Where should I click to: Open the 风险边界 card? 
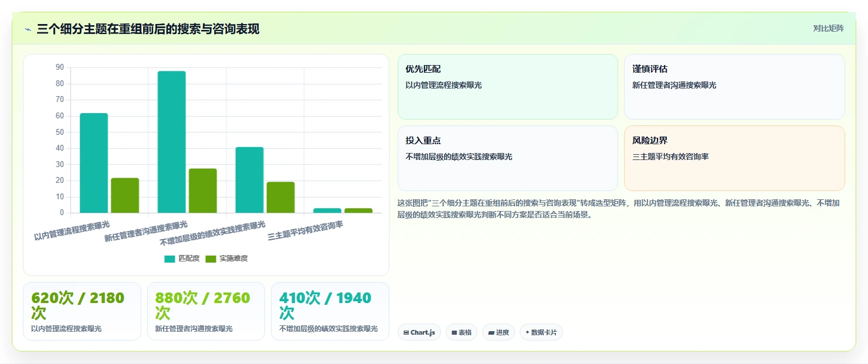point(734,158)
